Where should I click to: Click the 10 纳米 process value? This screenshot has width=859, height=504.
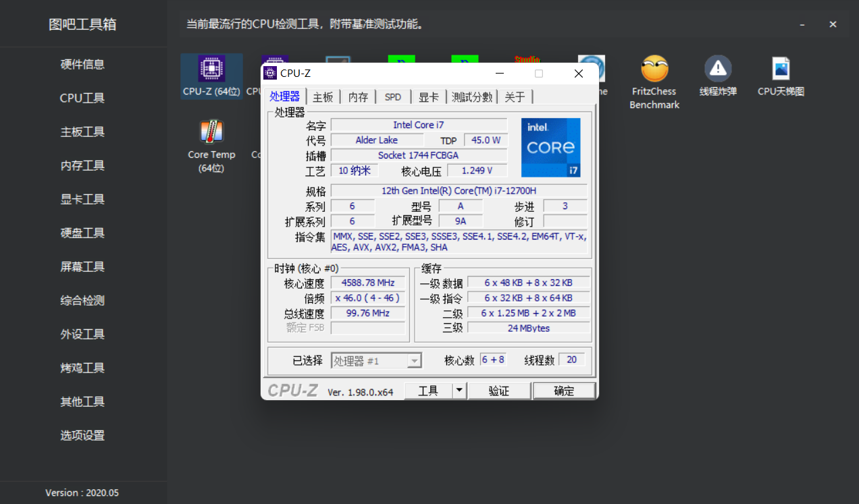pos(355,171)
